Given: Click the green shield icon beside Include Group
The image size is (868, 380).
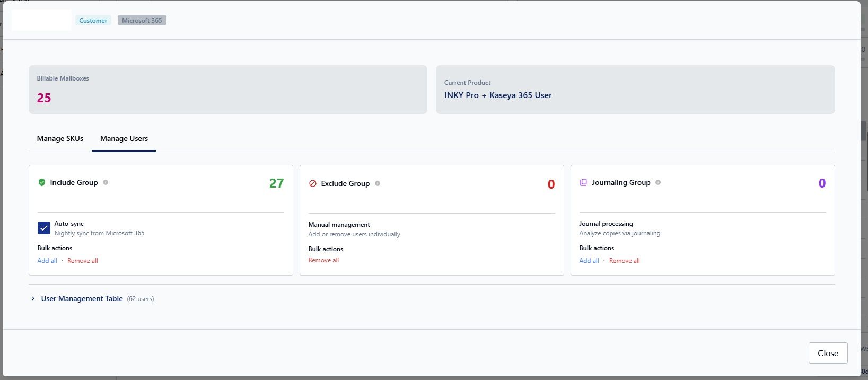Looking at the screenshot, I should click(x=42, y=182).
